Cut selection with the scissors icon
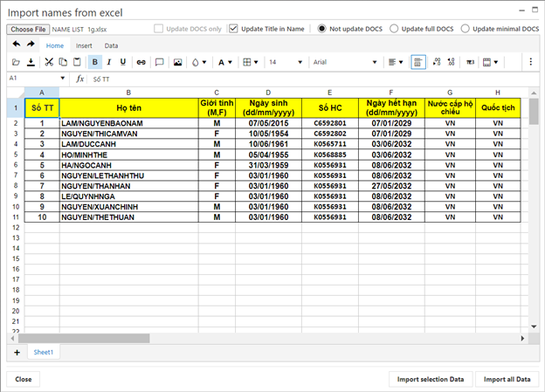Image resolution: width=545 pixels, height=392 pixels. pos(49,62)
